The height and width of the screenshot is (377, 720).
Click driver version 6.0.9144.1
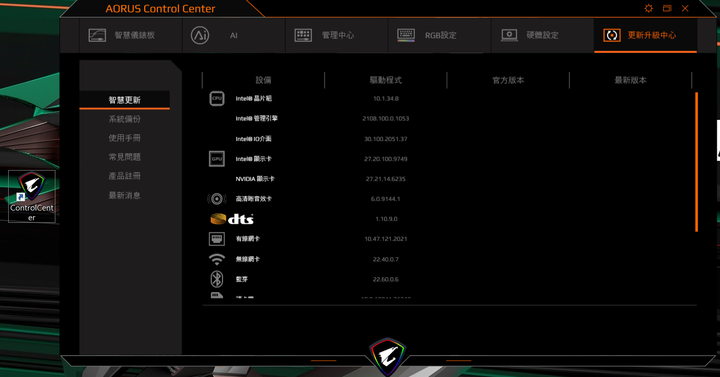(386, 199)
